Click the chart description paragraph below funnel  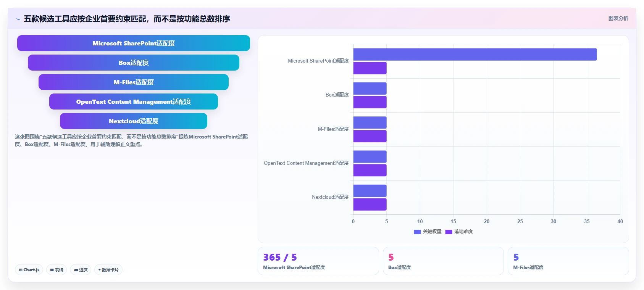point(131,140)
